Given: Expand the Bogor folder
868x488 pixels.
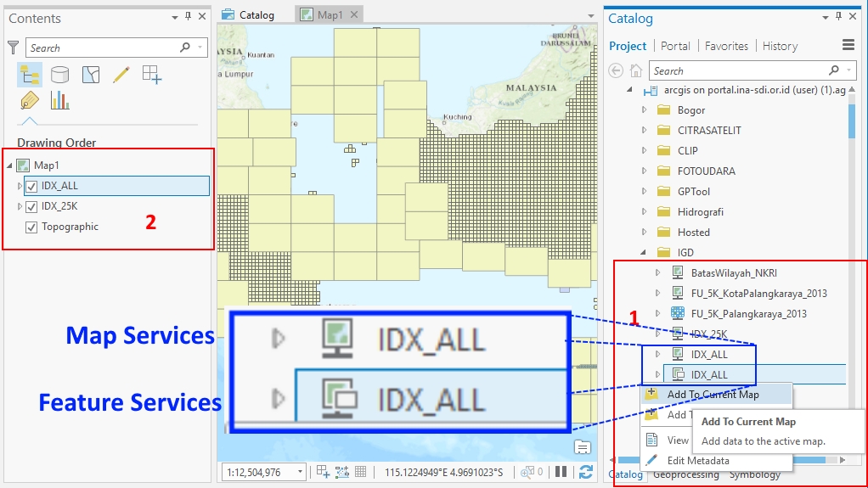Looking at the screenshot, I should (644, 109).
